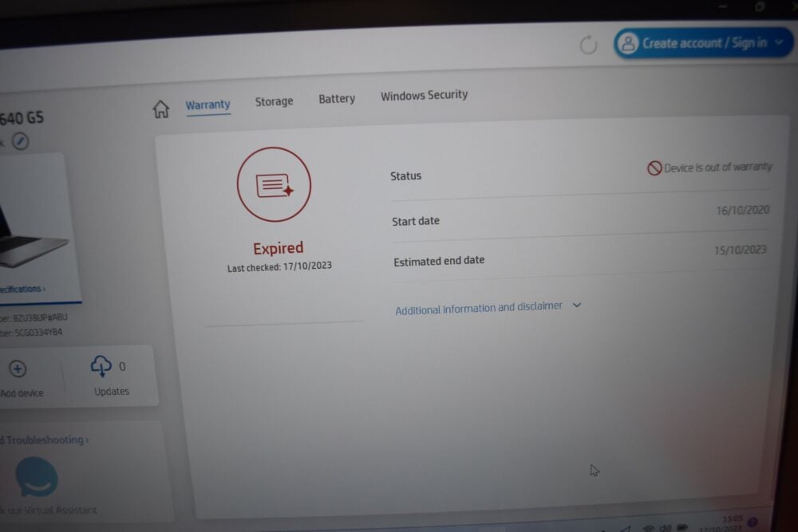Select the Warranty tab

[207, 104]
